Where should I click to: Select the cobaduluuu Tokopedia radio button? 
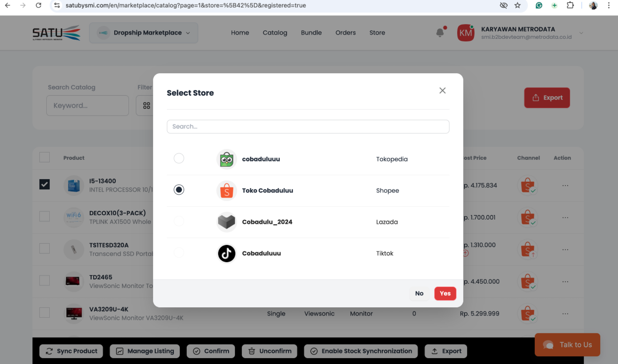click(179, 158)
